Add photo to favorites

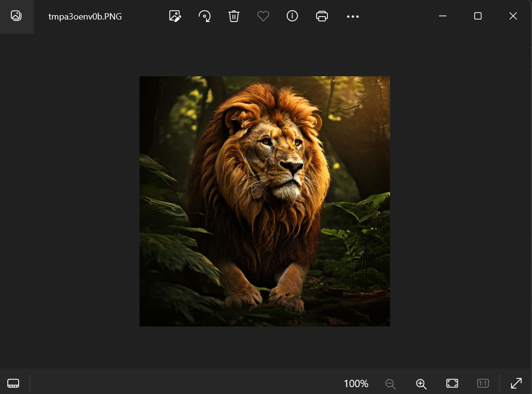[263, 16]
